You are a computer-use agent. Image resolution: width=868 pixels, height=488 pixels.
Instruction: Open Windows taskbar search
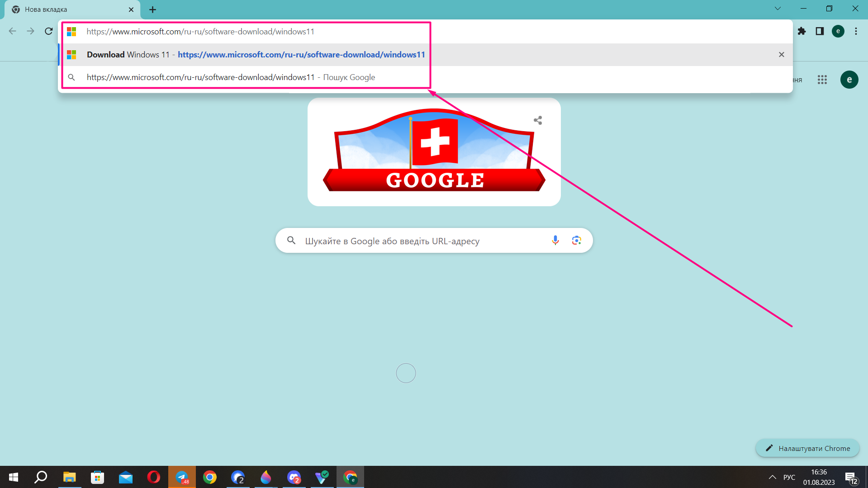[x=41, y=477]
